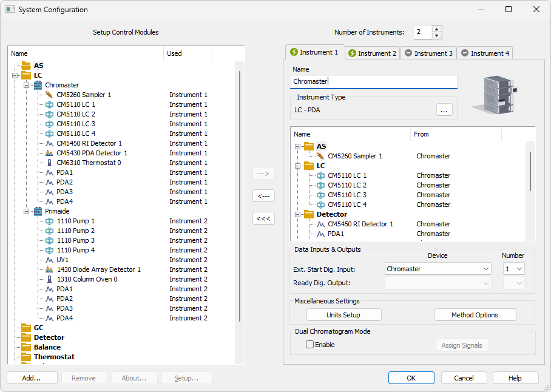Increase Number of Instruments with up arrow
This screenshot has width=551, height=392.
click(x=437, y=29)
